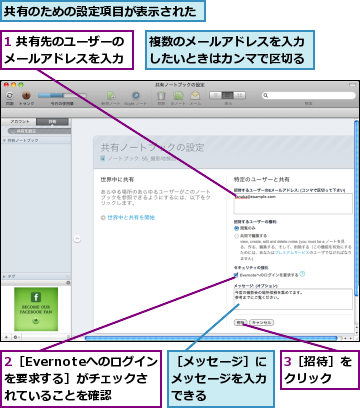Click the trash delete icon in the toolbar

click(161, 96)
